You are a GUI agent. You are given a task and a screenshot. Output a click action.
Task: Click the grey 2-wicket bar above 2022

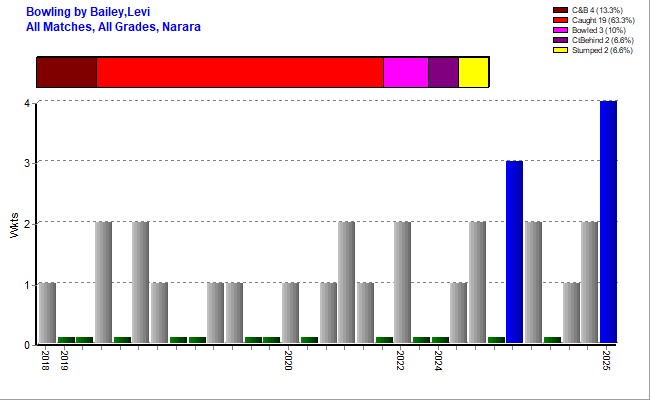pos(403,282)
